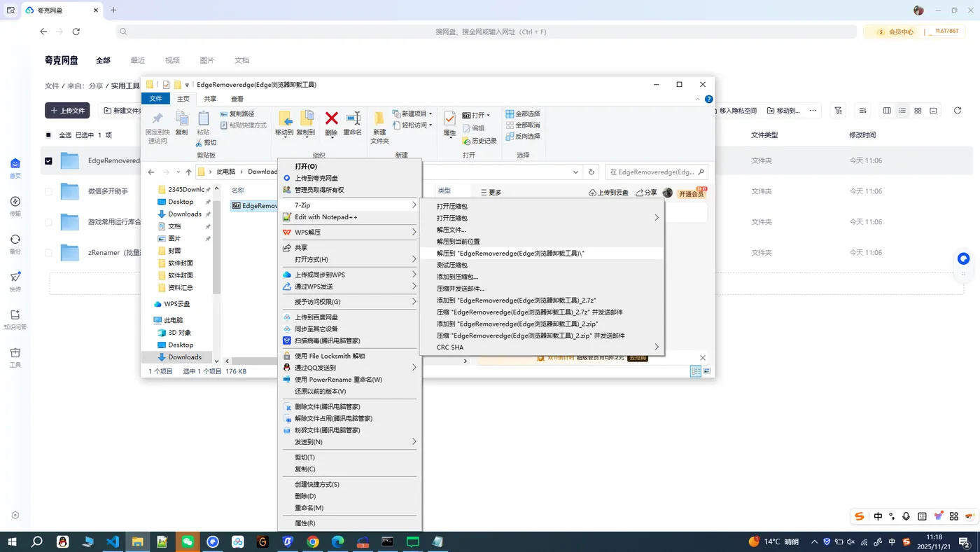Click 全部选择 in Explorer ribbon
Viewport: 980px width, 552px height.
tap(523, 113)
